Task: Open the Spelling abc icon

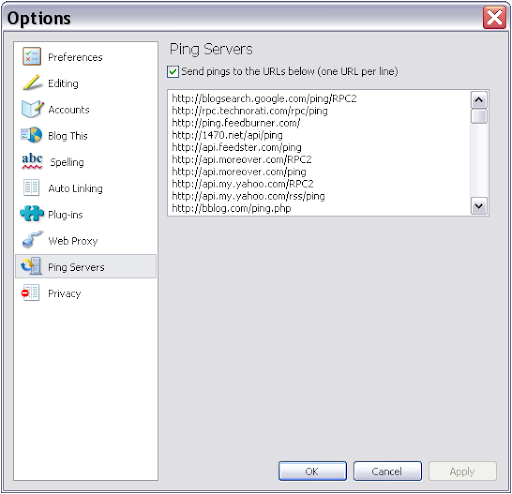Action: click(32, 161)
